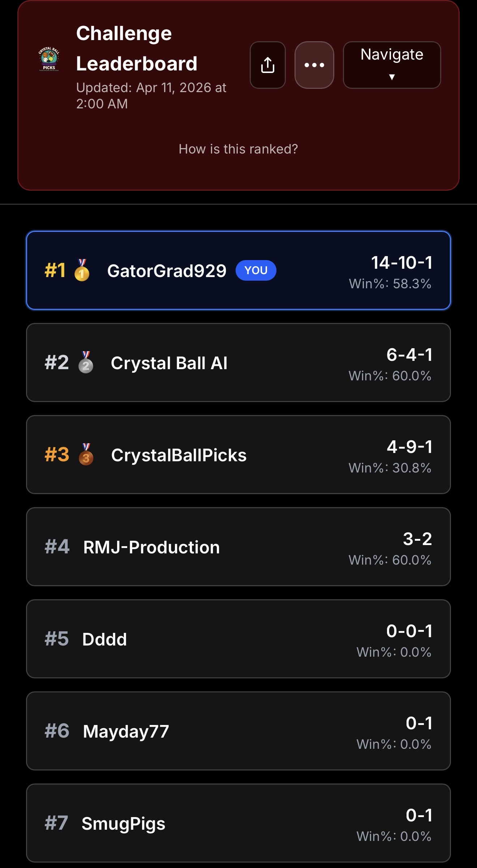Click the Updated Apr 11, 2026 timestamp
The width and height of the screenshot is (477, 868).
click(151, 96)
